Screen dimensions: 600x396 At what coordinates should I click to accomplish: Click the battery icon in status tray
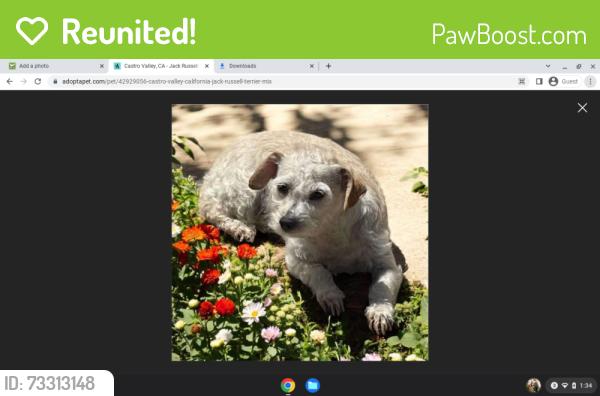pyautogui.click(x=574, y=385)
